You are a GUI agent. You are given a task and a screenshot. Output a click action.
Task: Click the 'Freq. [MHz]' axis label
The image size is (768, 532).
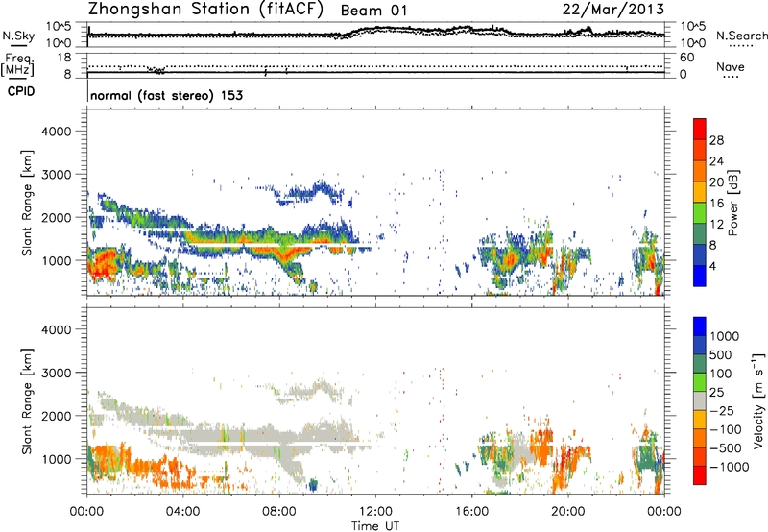pyautogui.click(x=18, y=65)
